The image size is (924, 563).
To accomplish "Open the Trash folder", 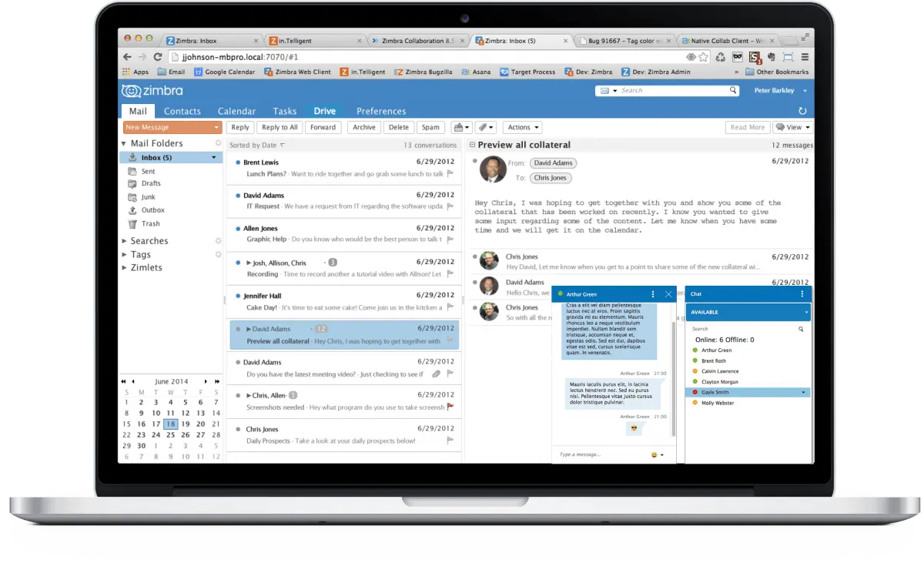I will [x=150, y=223].
